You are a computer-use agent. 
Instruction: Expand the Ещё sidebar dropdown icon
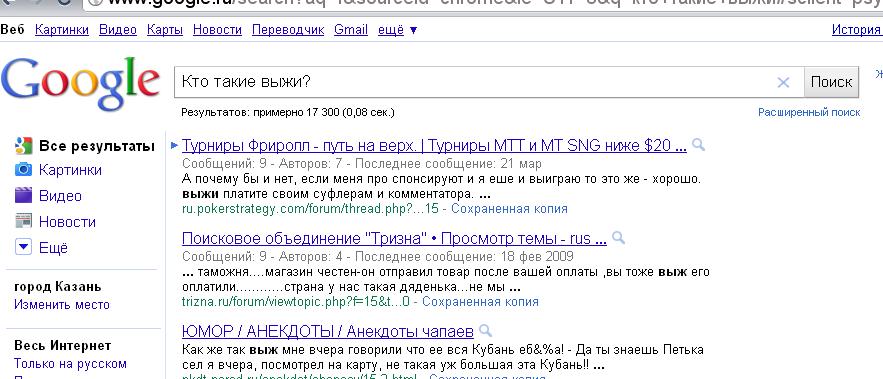(23, 247)
